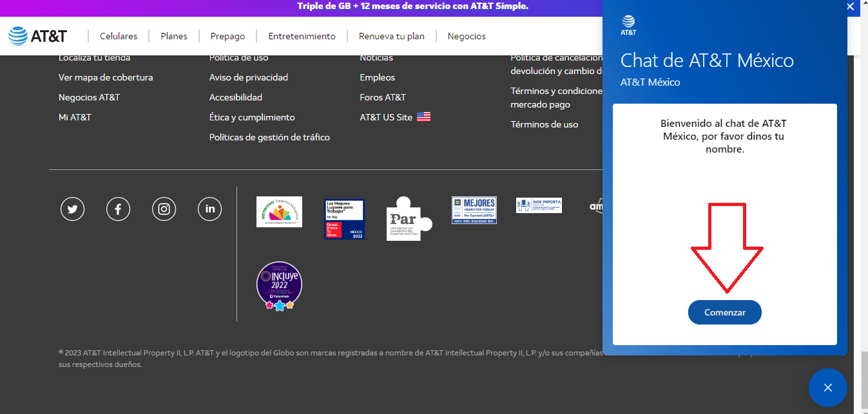
Task: Open Términos de uso link
Action: [545, 124]
